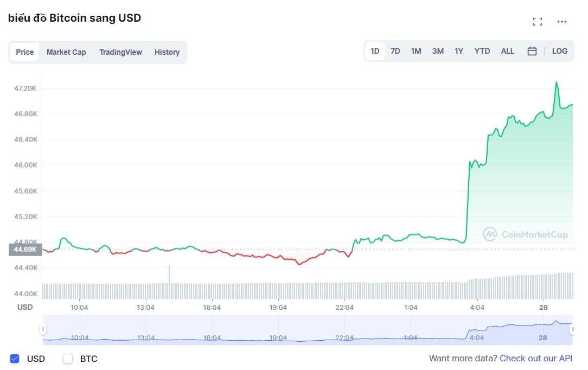Select the 1D time range
This screenshot has width=588, height=370.
tap(374, 50)
